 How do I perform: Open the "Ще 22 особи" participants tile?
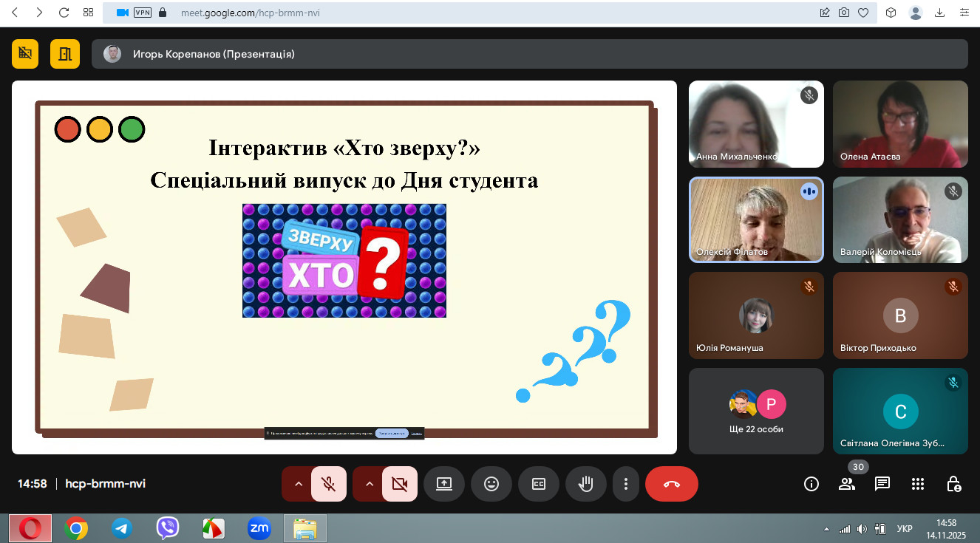(755, 411)
